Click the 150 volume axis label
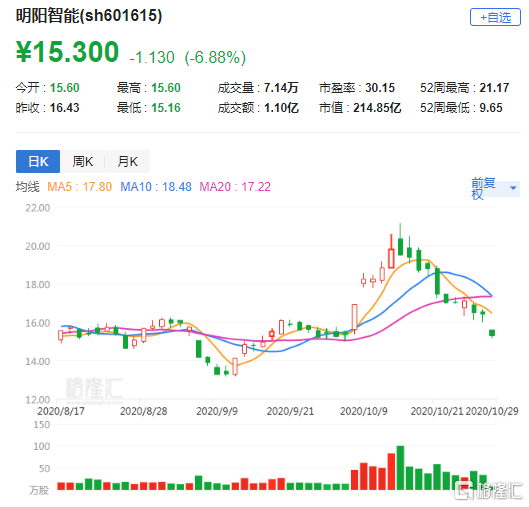The width and height of the screenshot is (529, 507). (x=41, y=425)
